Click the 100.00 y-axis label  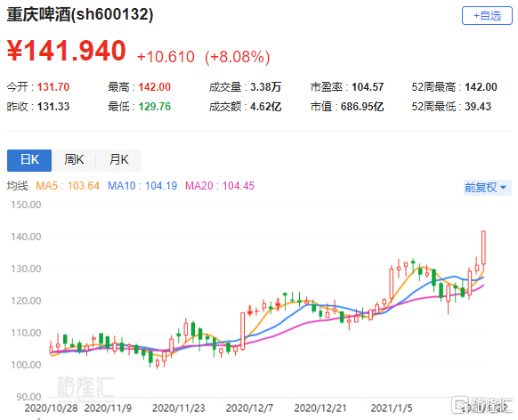pos(26,365)
